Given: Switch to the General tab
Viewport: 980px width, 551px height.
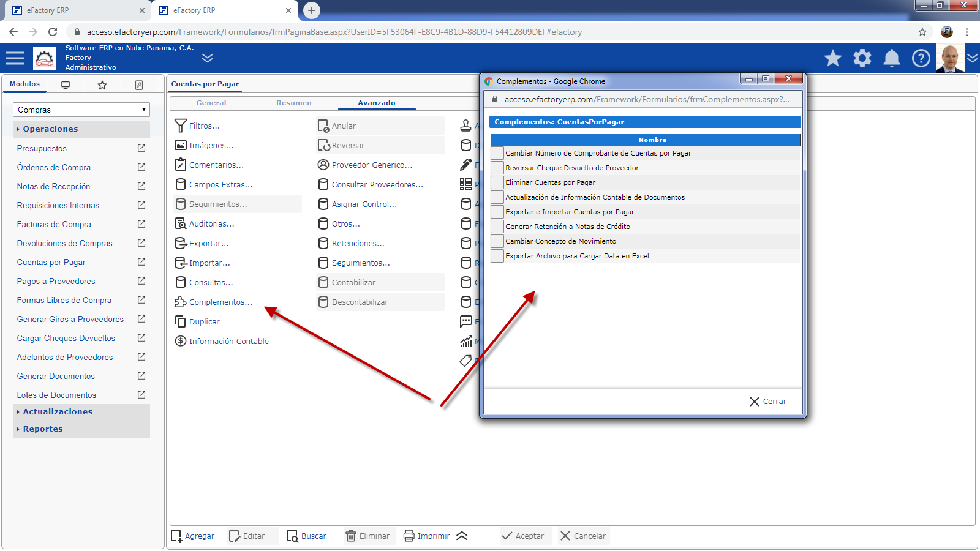Looking at the screenshot, I should pos(211,103).
